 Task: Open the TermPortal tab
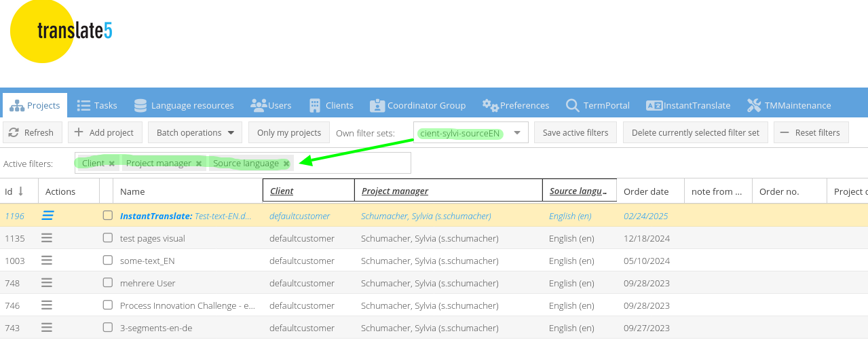pyautogui.click(x=597, y=106)
